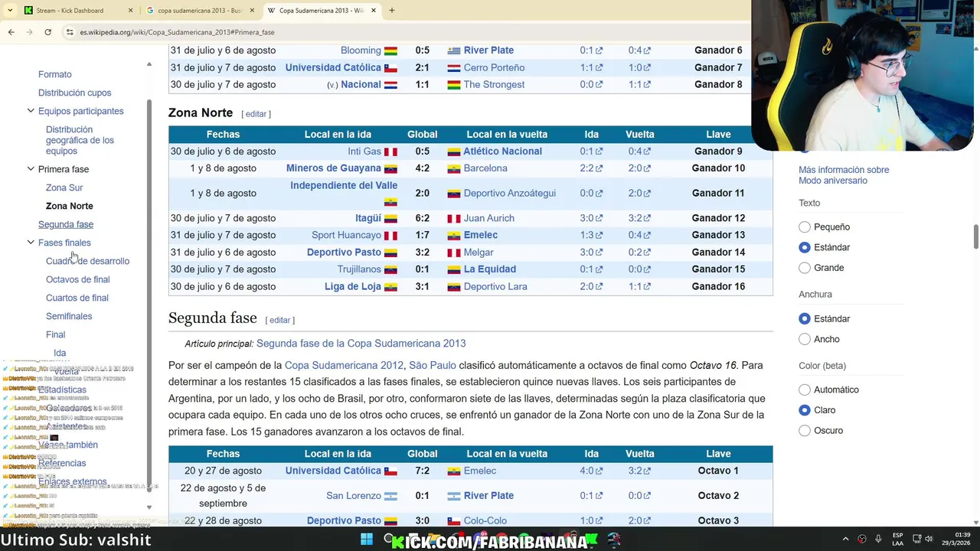
Task: Click the page vertical scrollbar thumb
Action: pyautogui.click(x=976, y=237)
